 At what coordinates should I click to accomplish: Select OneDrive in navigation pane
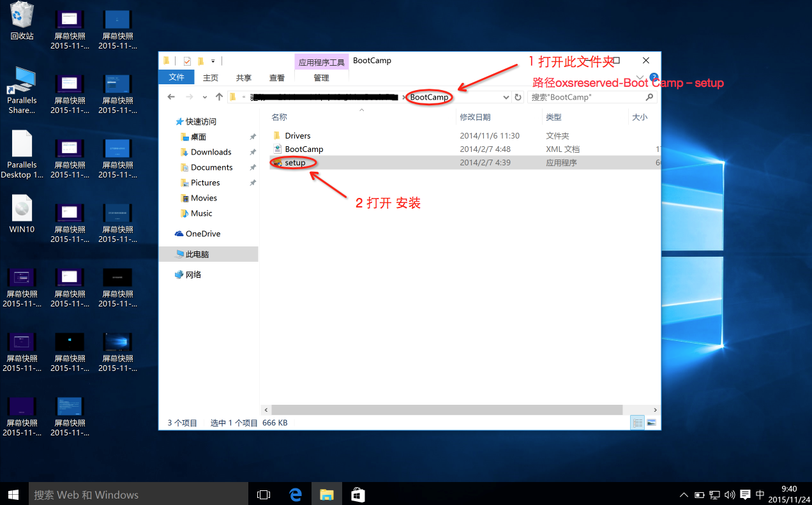pyautogui.click(x=202, y=234)
